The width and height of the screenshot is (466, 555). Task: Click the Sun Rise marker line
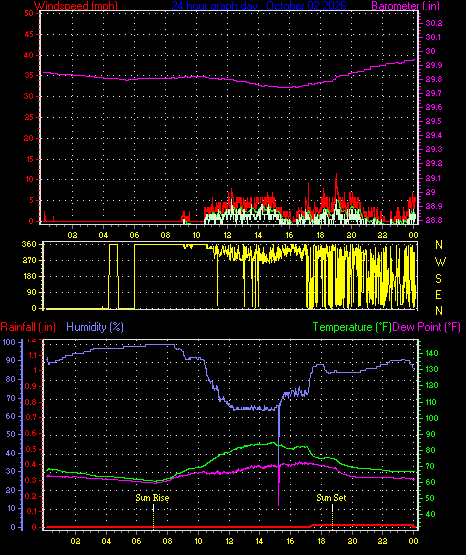(x=153, y=516)
